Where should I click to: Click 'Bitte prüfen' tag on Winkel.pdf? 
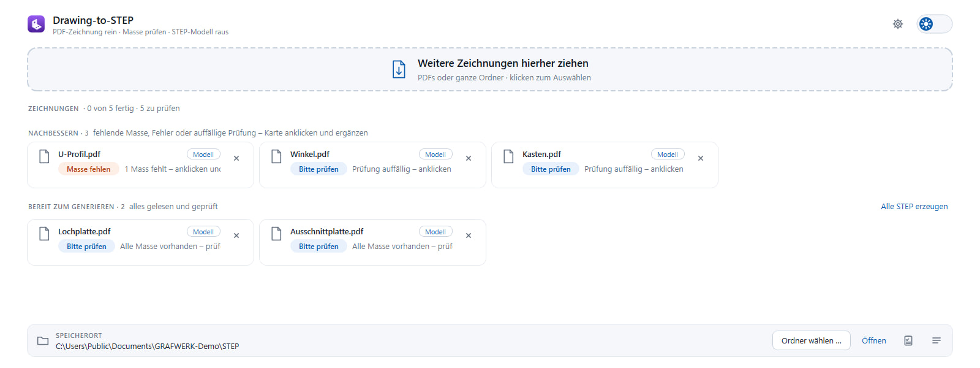[x=318, y=169]
